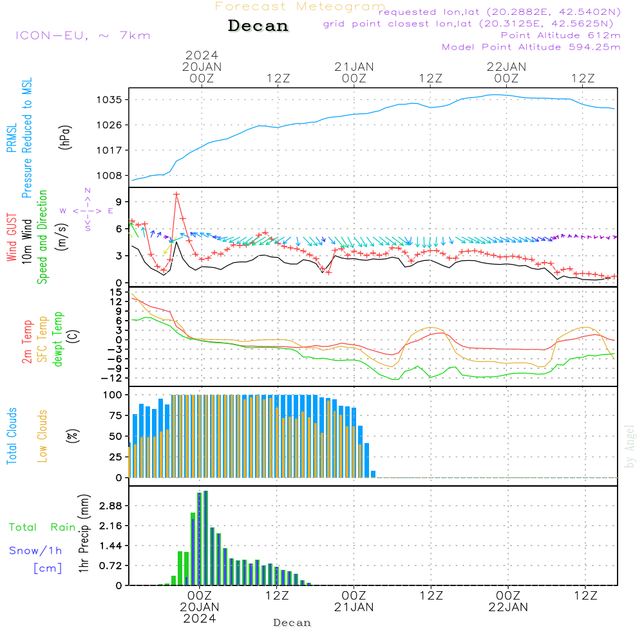
Task: Click the 22JAN bottom axis date label
Action: coord(507,607)
